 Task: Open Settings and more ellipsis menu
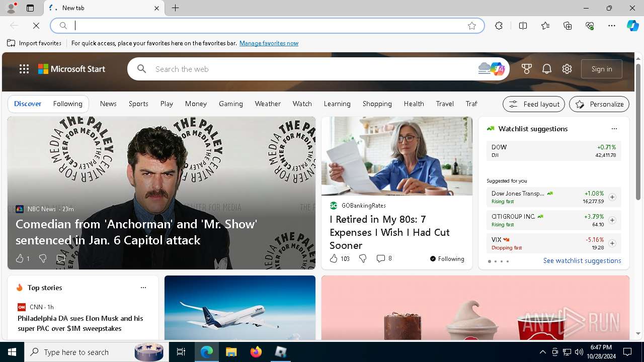612,26
